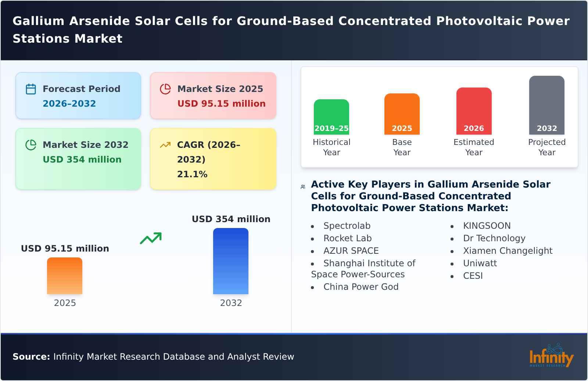Screen dimensions: 588x381
Task: Click the 'Estimated Year' label
Action: click(x=474, y=147)
